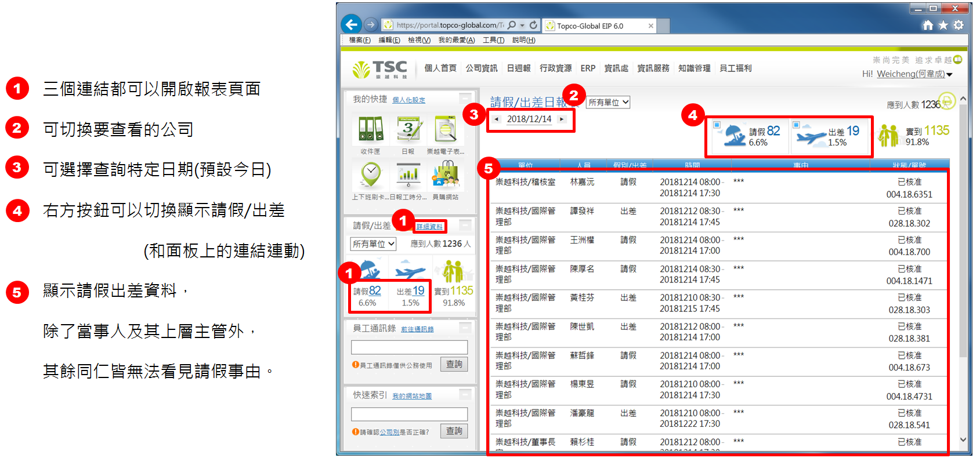Open the Weicheng user account dropdown
980x465 pixels.
tap(949, 74)
